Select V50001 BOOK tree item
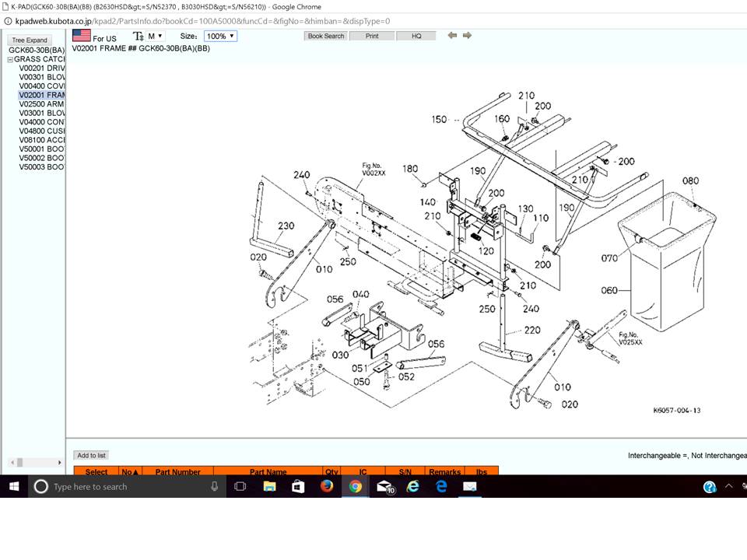 click(x=42, y=149)
